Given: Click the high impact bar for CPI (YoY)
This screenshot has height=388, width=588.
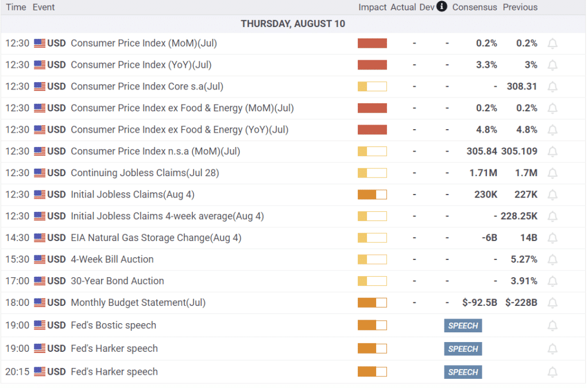Looking at the screenshot, I should coord(372,65).
